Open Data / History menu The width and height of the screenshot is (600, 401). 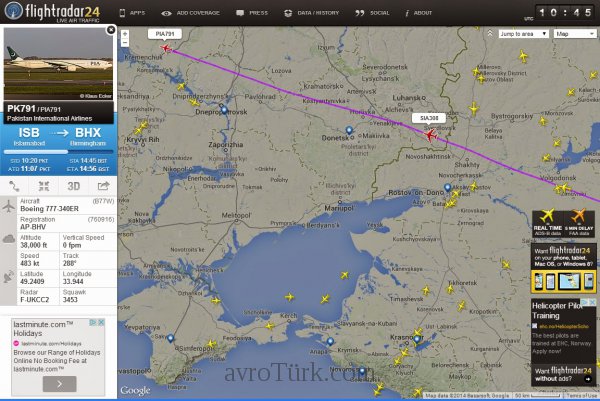click(311, 13)
